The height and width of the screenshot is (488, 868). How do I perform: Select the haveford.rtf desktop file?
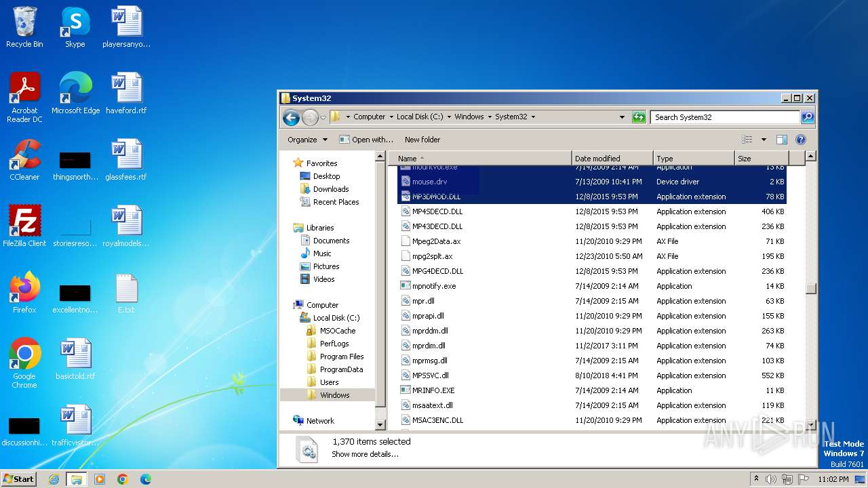pyautogui.click(x=126, y=94)
